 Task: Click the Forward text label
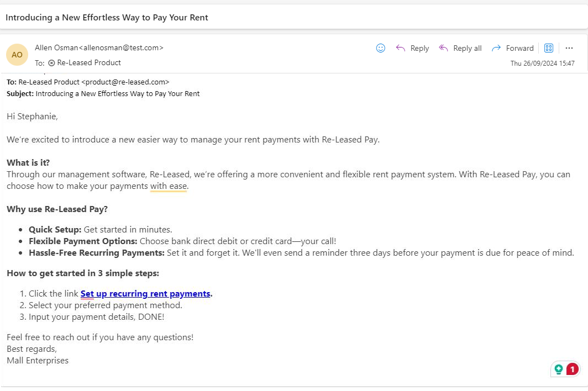(520, 48)
